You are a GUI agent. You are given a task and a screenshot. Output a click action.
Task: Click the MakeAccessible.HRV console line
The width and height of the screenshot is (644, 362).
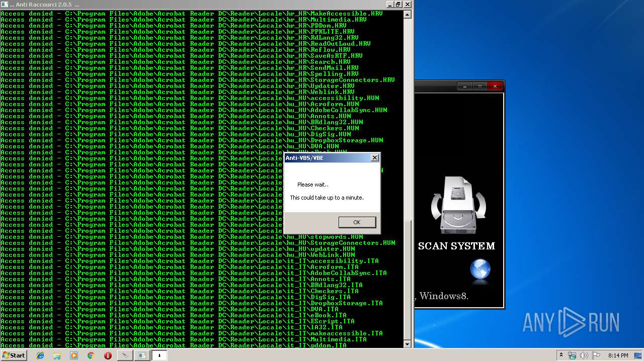192,14
